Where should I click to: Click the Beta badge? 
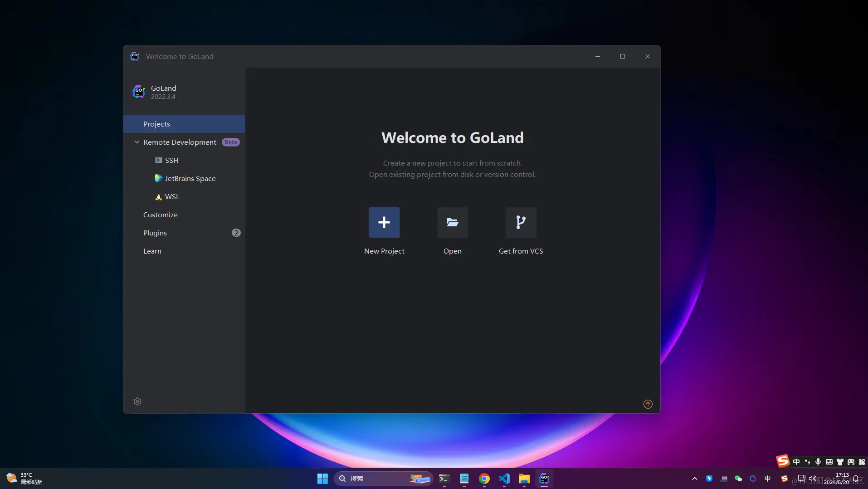click(x=231, y=142)
